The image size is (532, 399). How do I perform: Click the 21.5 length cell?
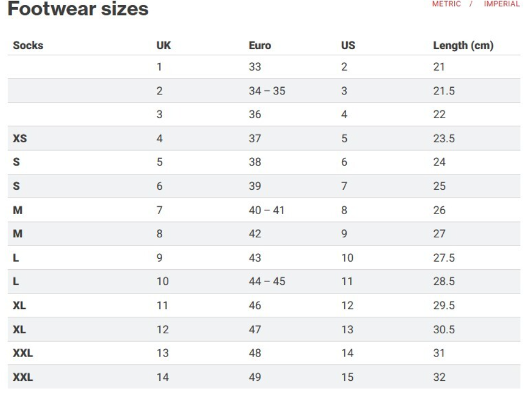pyautogui.click(x=444, y=91)
